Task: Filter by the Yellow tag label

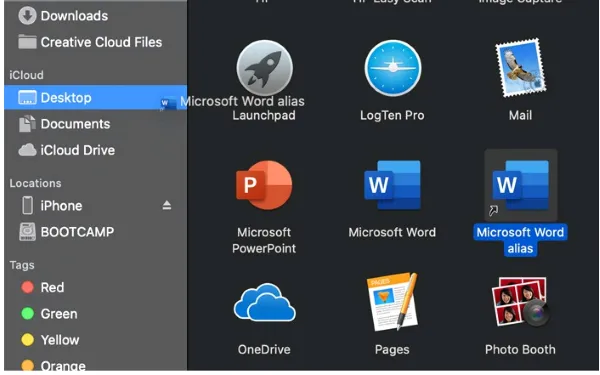Action: 60,340
